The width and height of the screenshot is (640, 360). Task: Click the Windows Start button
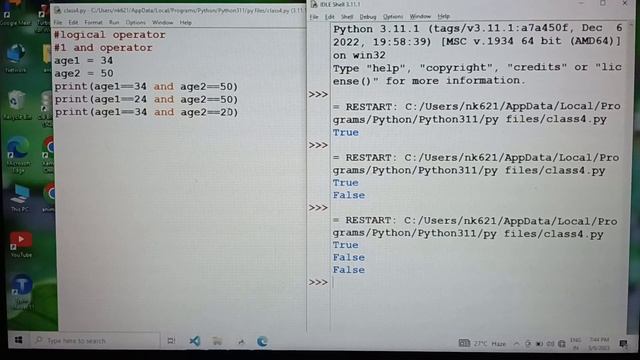tap(19, 340)
